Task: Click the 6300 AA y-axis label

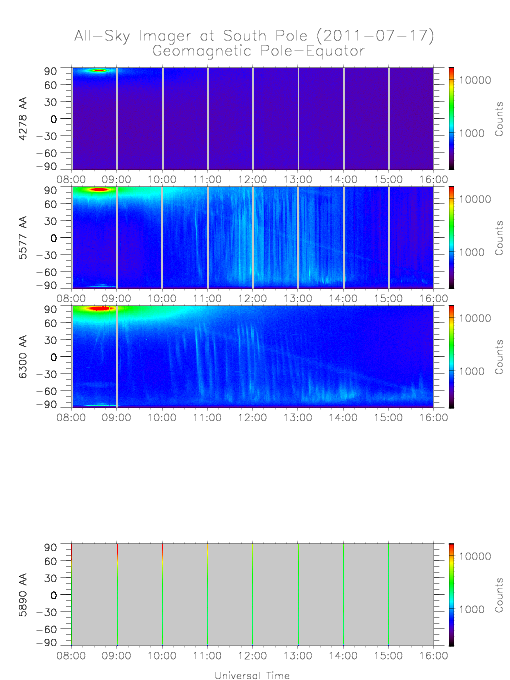Action: click(23, 356)
